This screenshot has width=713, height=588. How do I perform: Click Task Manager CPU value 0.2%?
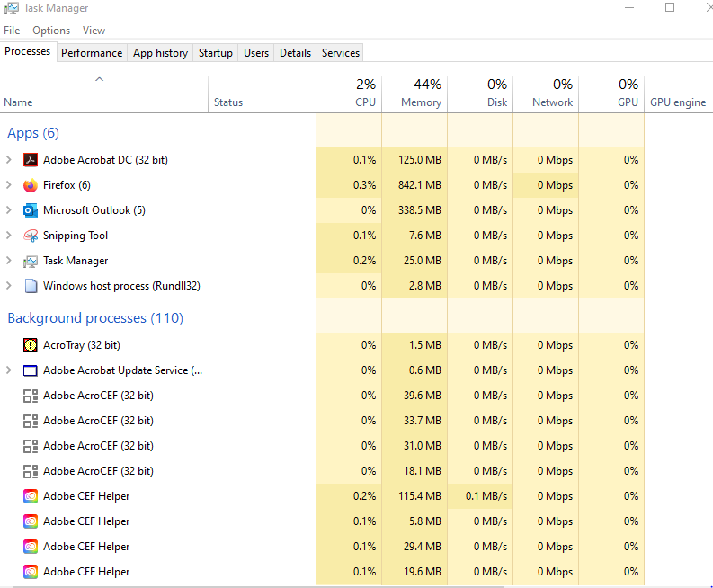point(365,261)
